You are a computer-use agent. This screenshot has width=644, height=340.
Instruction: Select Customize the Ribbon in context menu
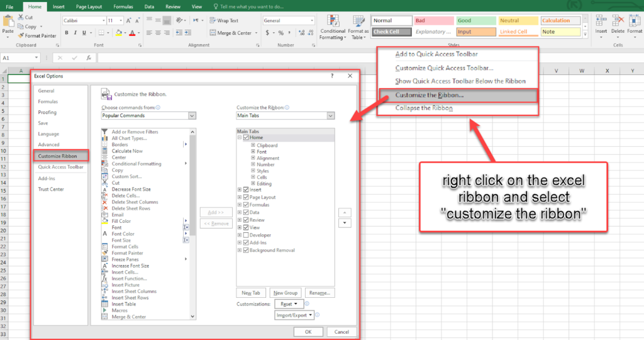(458, 95)
